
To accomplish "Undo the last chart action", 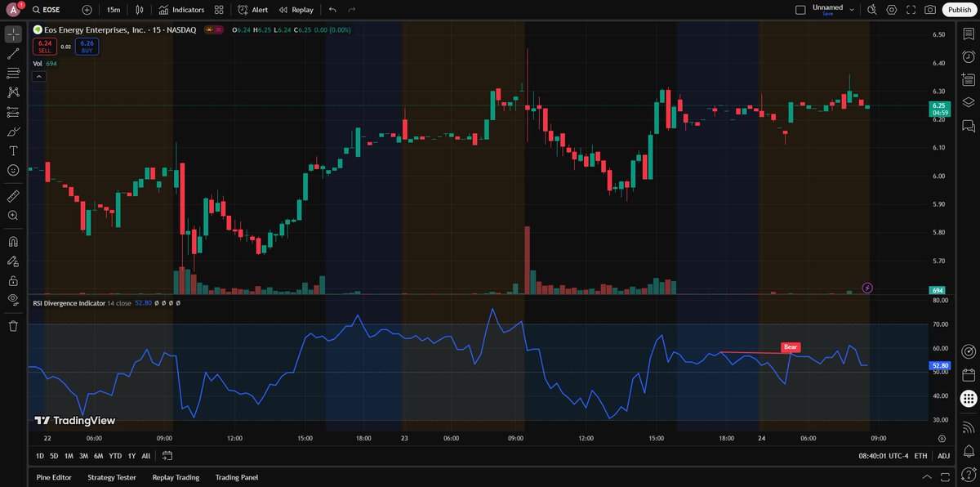I will (x=332, y=10).
